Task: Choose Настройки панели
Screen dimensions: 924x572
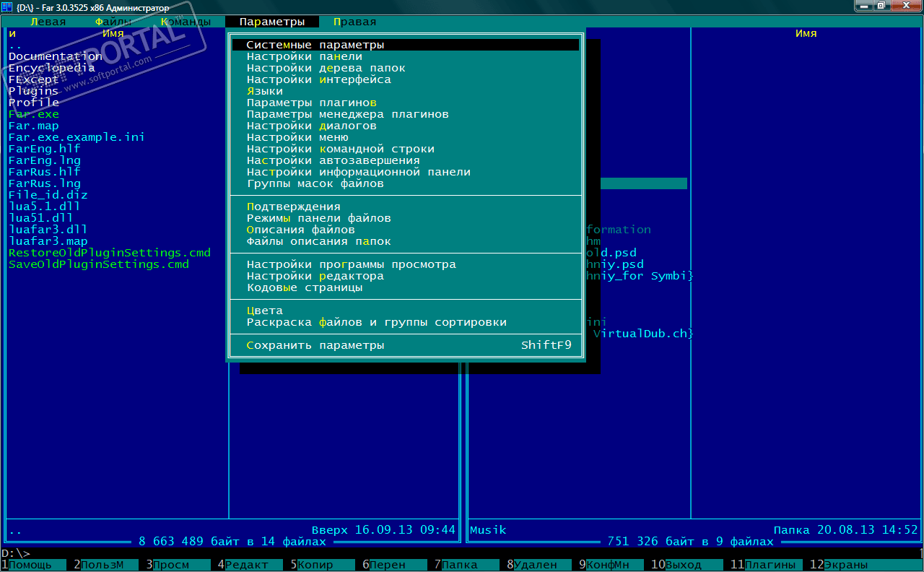Action: [x=406, y=56]
